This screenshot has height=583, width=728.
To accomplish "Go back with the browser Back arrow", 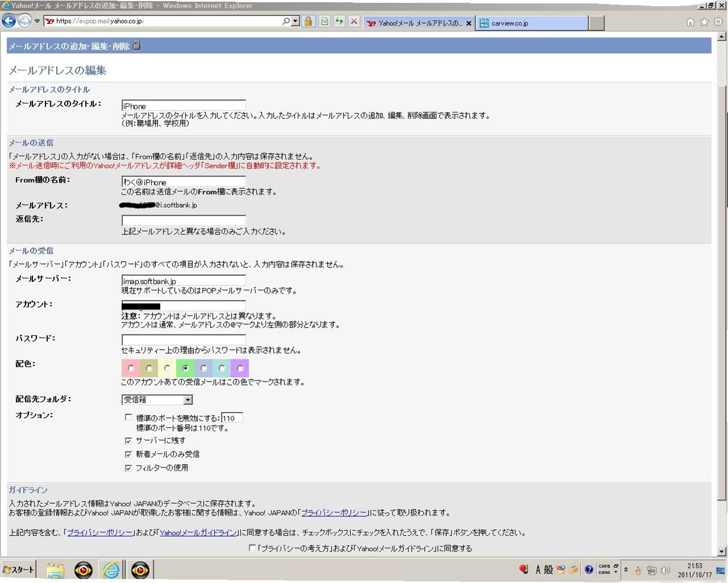I will pyautogui.click(x=9, y=21).
